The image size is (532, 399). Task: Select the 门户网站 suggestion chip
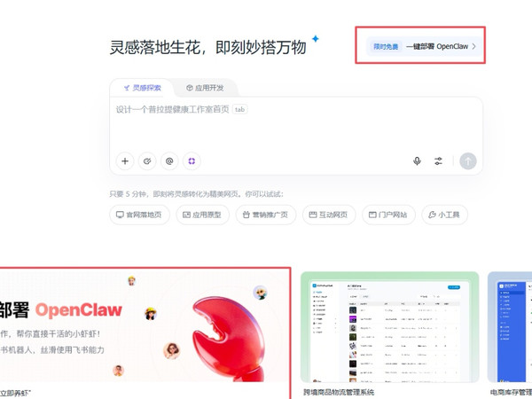(x=388, y=215)
